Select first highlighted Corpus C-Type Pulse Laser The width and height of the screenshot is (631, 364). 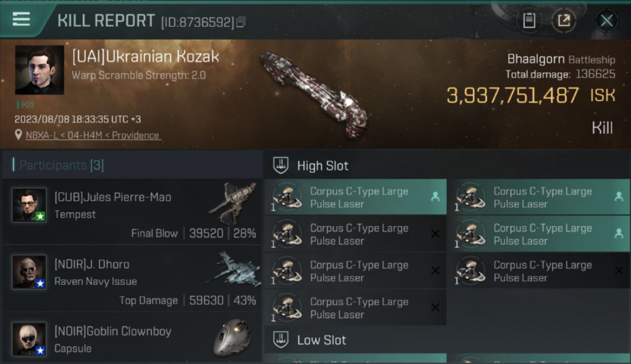pos(355,197)
